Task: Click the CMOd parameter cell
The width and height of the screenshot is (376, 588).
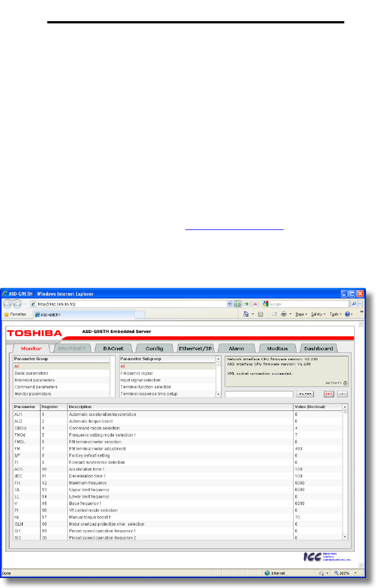Action: point(27,428)
